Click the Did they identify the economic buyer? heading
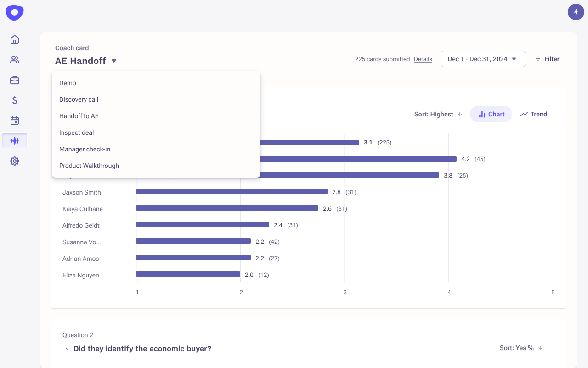The image size is (588, 368). coord(142,349)
